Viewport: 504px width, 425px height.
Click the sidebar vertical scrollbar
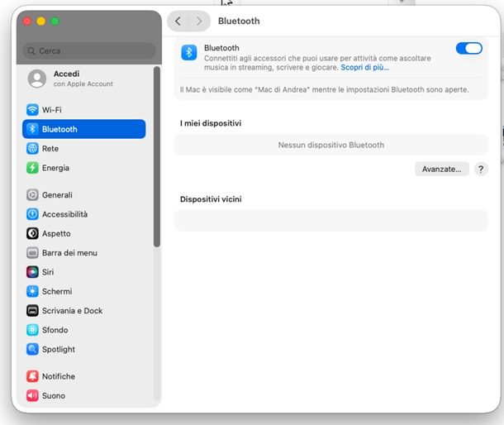(x=156, y=157)
